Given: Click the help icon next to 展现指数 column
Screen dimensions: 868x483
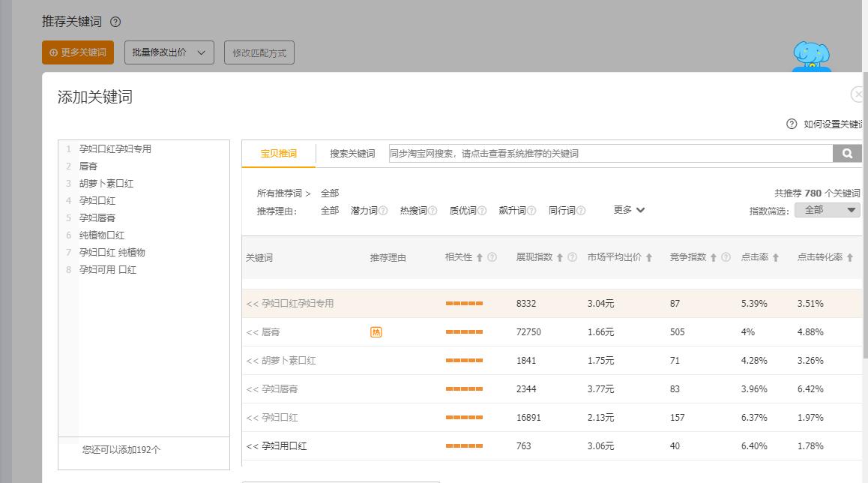Looking at the screenshot, I should (571, 257).
